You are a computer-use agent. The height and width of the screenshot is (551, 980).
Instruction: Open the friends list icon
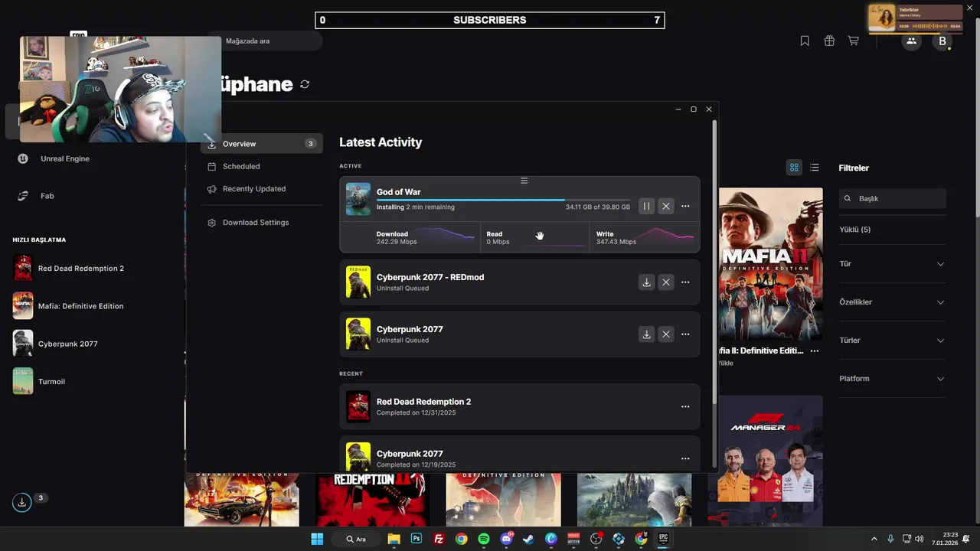(x=911, y=41)
